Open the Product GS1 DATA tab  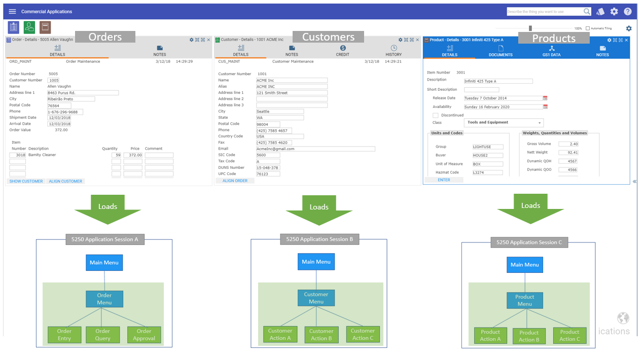(x=552, y=51)
